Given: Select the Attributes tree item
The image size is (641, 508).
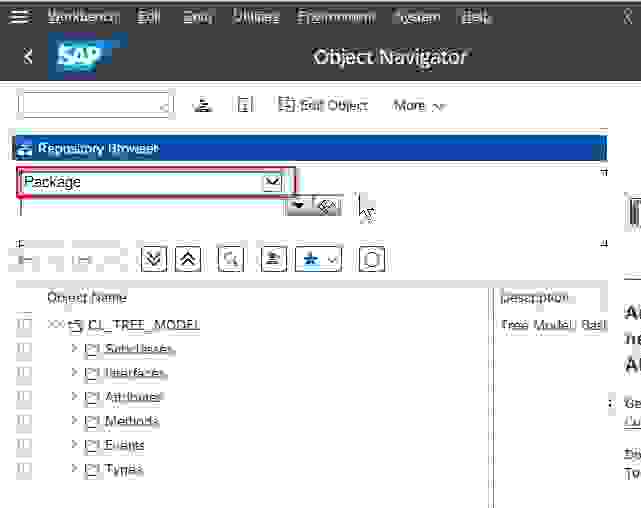Looking at the screenshot, I should coord(134,397).
